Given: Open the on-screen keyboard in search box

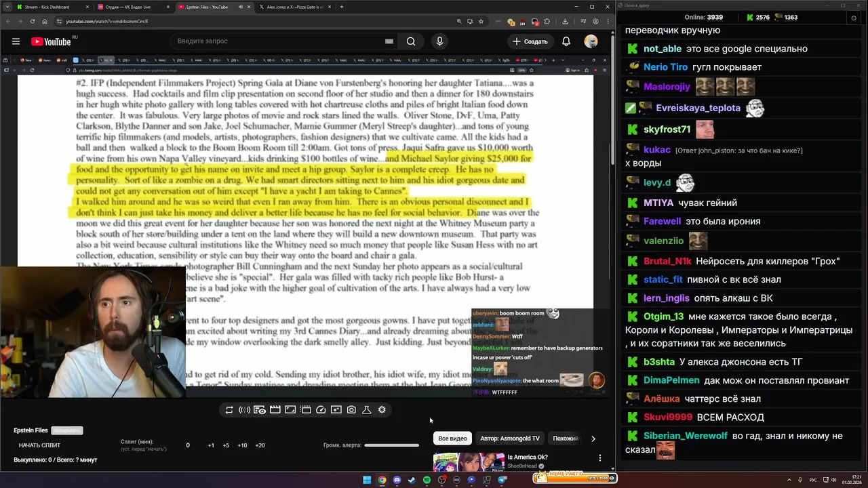Looking at the screenshot, I should click(389, 41).
